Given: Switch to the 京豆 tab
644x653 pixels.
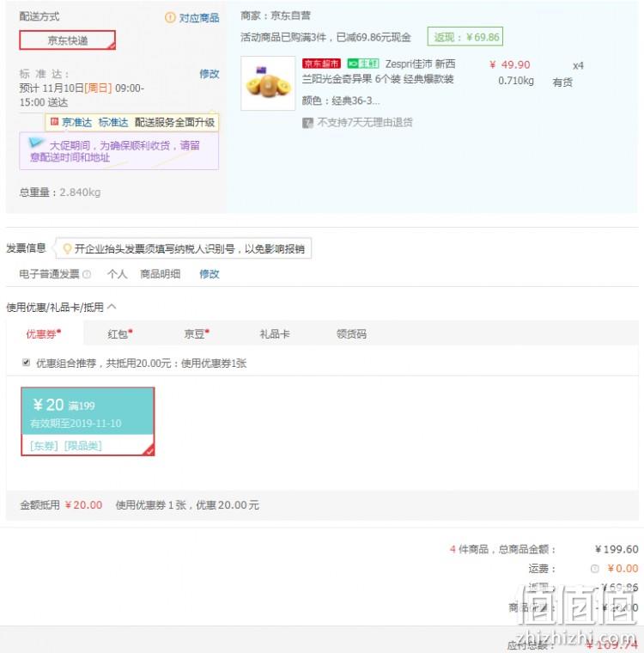Looking at the screenshot, I should (197, 333).
